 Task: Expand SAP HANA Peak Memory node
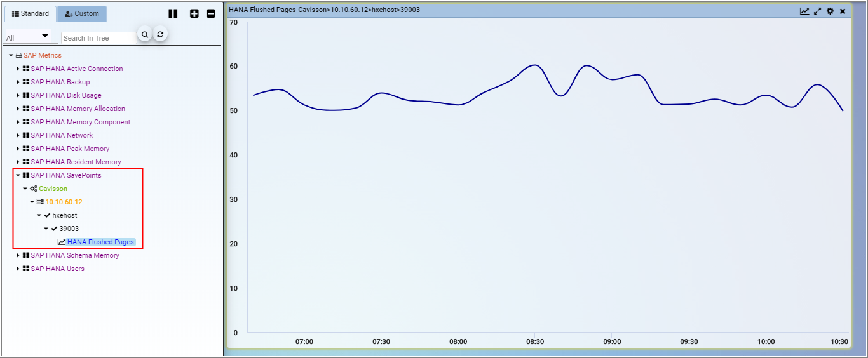[x=18, y=149]
